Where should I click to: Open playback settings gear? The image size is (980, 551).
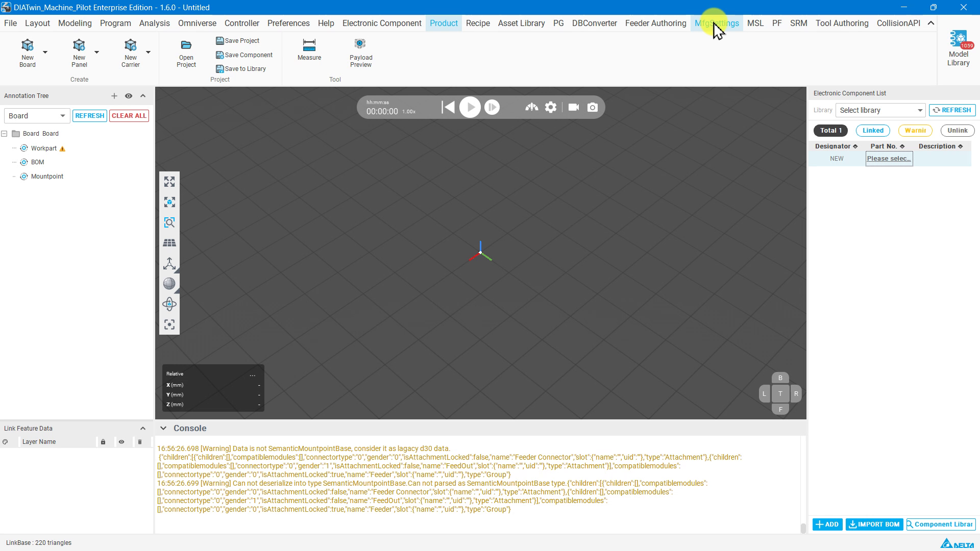click(x=551, y=107)
